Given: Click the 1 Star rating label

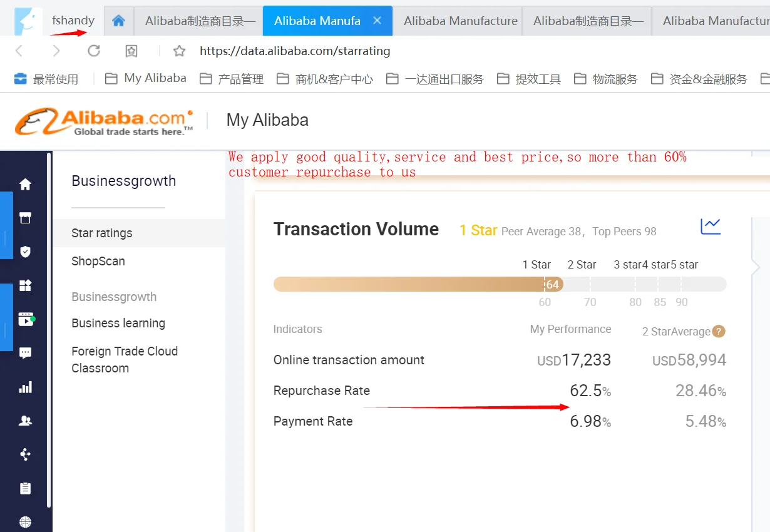Looking at the screenshot, I should 478,230.
